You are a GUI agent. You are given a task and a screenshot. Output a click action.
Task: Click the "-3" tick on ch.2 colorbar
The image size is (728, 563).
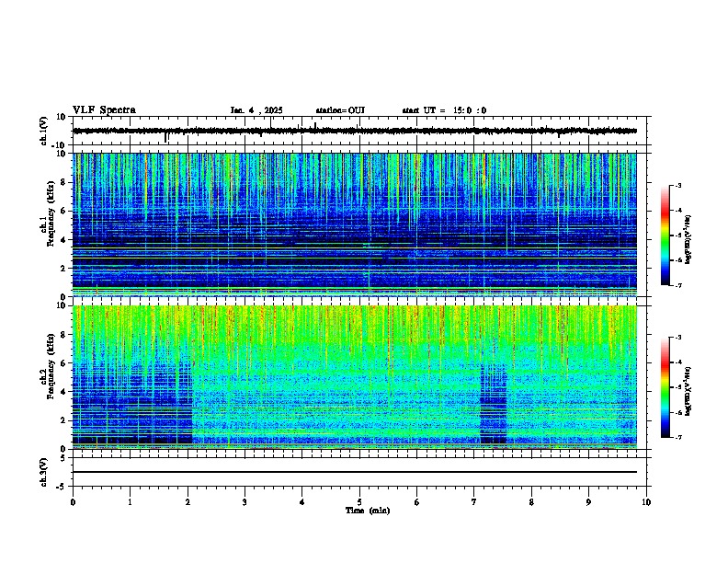coord(677,338)
